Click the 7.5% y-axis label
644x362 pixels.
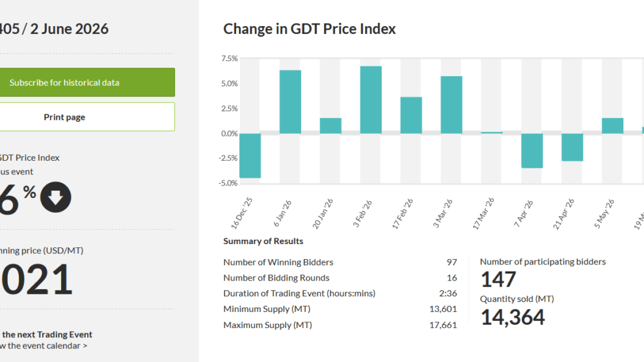pos(229,59)
